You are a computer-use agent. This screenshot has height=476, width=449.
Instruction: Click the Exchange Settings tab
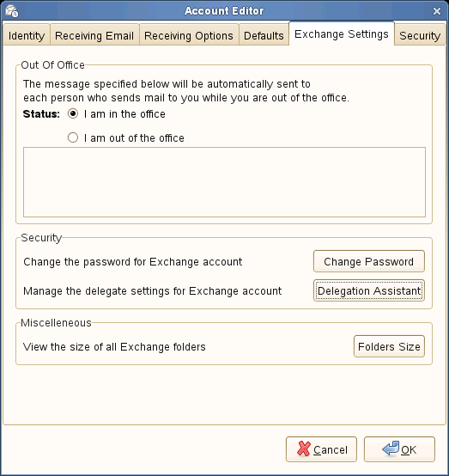coord(342,34)
